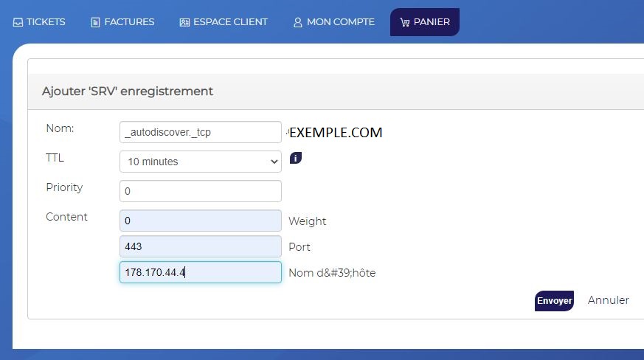The image size is (644, 360).
Task: Open the PANIER tab label
Action: point(432,22)
